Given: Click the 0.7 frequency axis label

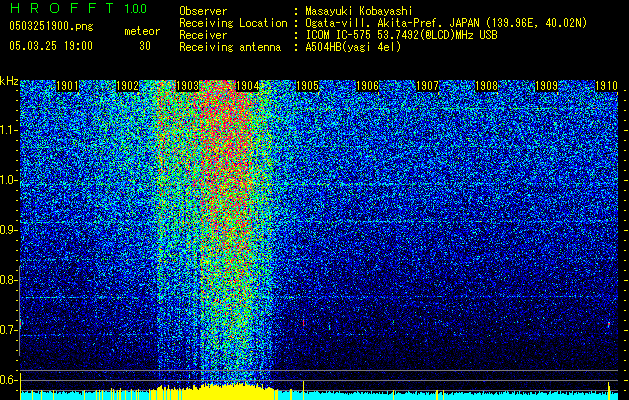Looking at the screenshot, I should coord(8,330).
